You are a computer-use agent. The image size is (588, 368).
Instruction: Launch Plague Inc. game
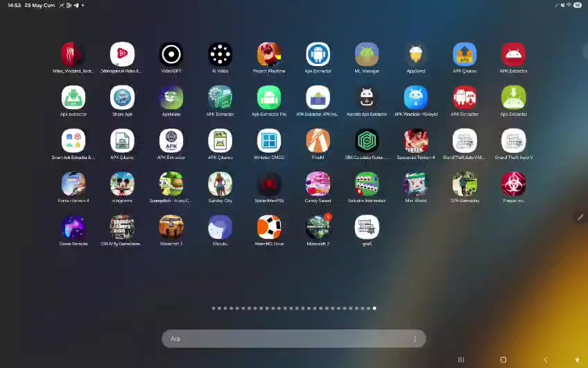(514, 185)
